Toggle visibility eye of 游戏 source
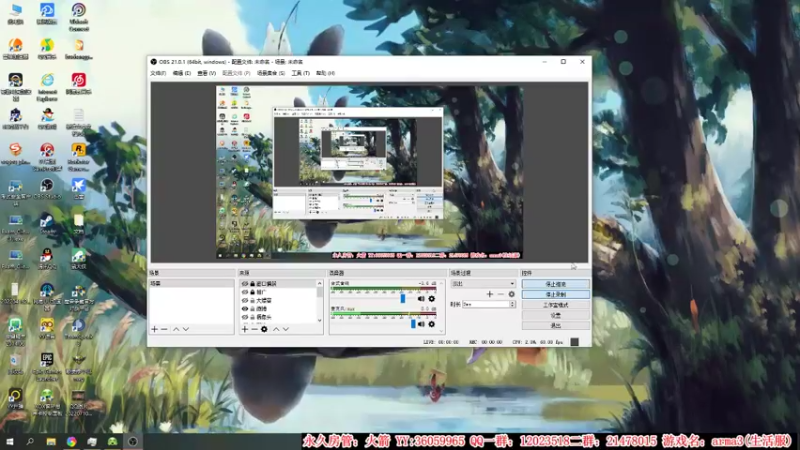The height and width of the screenshot is (450, 800). pyautogui.click(x=245, y=309)
